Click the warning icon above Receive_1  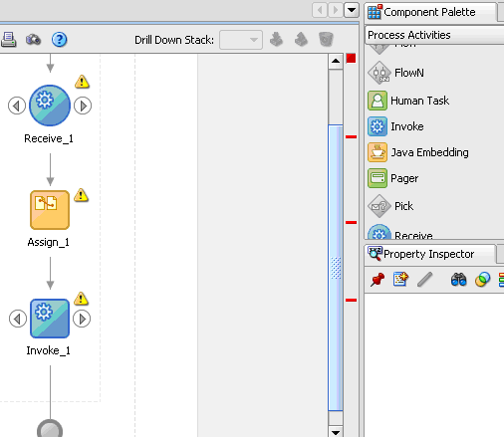pyautogui.click(x=82, y=82)
